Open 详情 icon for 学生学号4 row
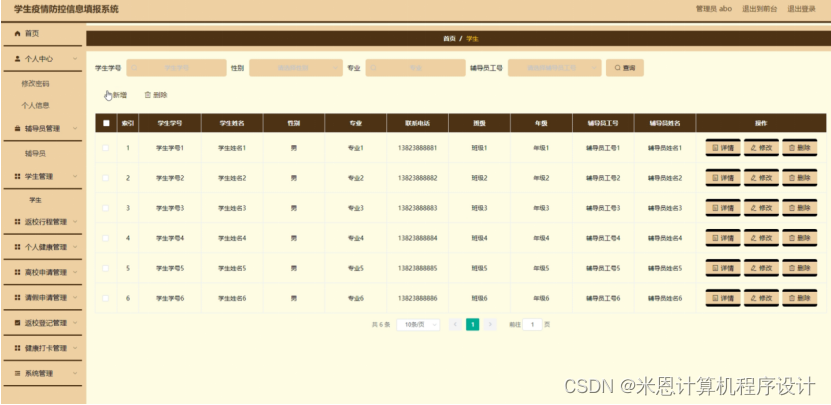831x405 pixels. tap(715, 239)
